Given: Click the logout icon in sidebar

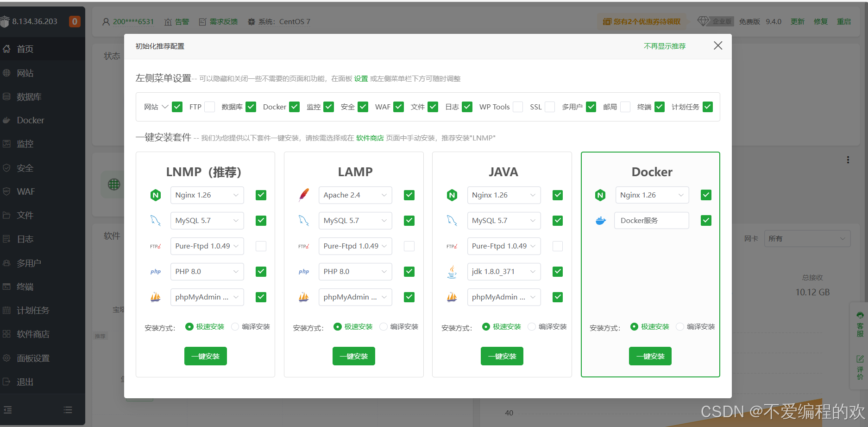Looking at the screenshot, I should 6,382.
